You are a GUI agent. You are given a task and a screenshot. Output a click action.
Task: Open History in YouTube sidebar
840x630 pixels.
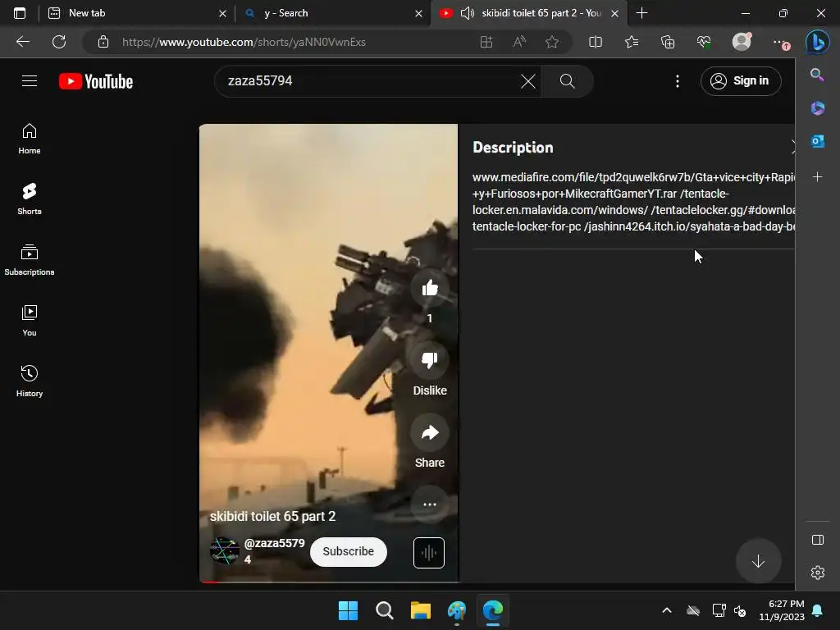pyautogui.click(x=30, y=381)
